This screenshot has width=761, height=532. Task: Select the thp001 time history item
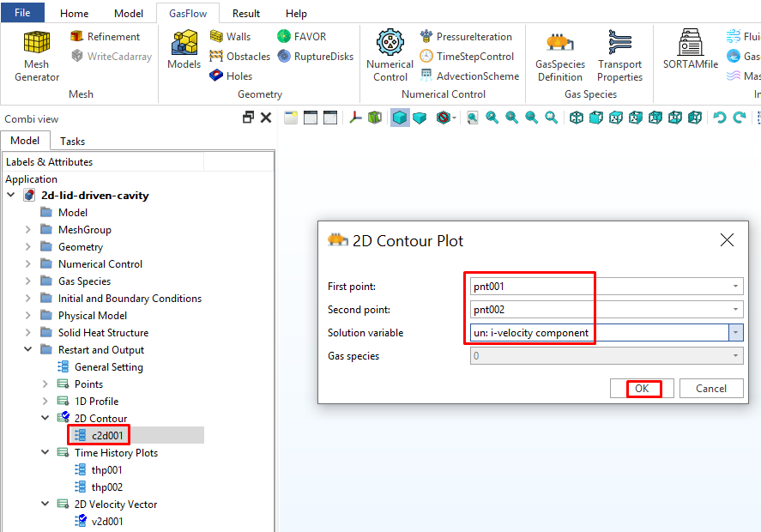pos(106,470)
